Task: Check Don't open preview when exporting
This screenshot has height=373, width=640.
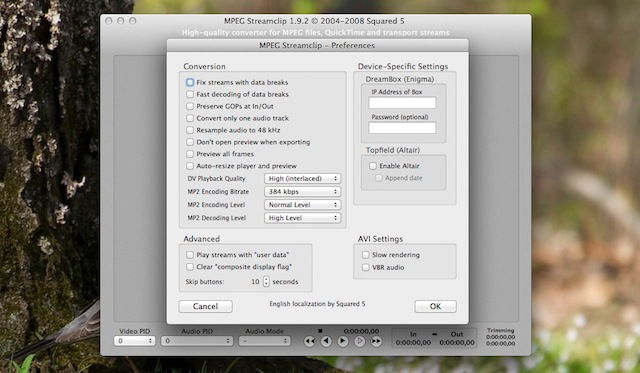Action: (x=190, y=142)
